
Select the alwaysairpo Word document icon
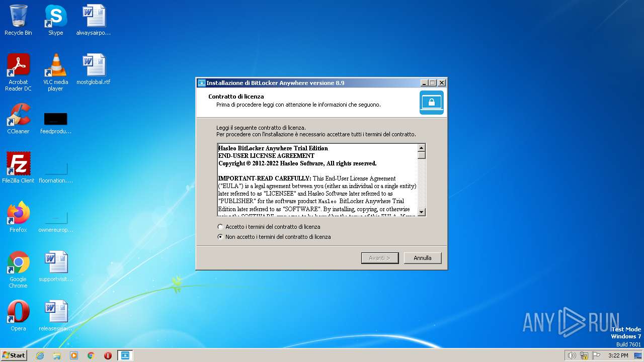click(x=94, y=20)
